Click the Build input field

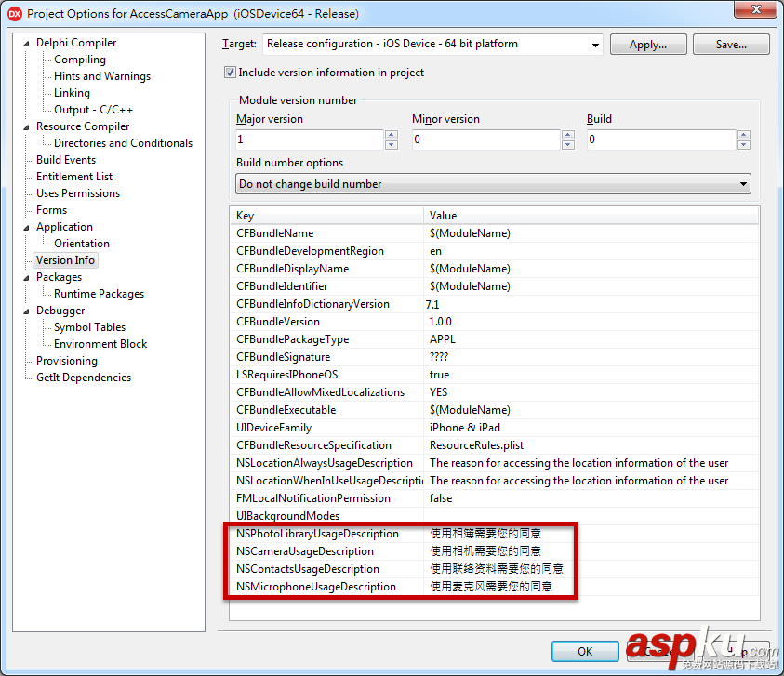pos(662,139)
